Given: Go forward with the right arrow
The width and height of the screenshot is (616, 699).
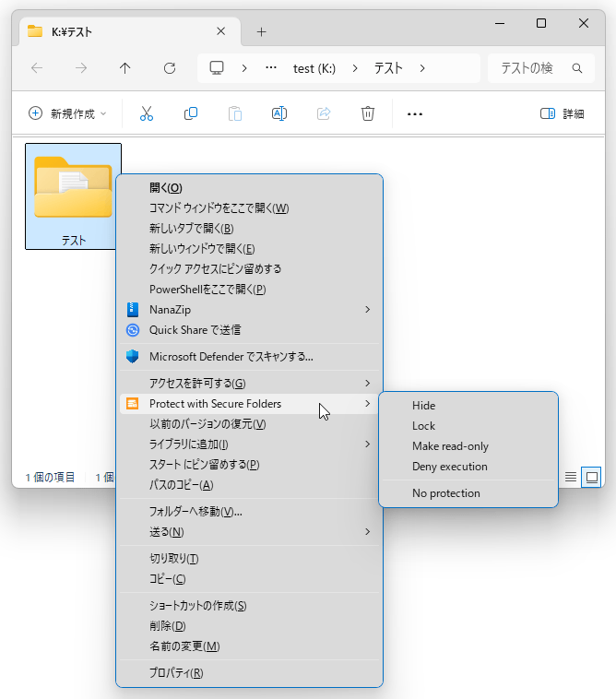Looking at the screenshot, I should [x=80, y=68].
